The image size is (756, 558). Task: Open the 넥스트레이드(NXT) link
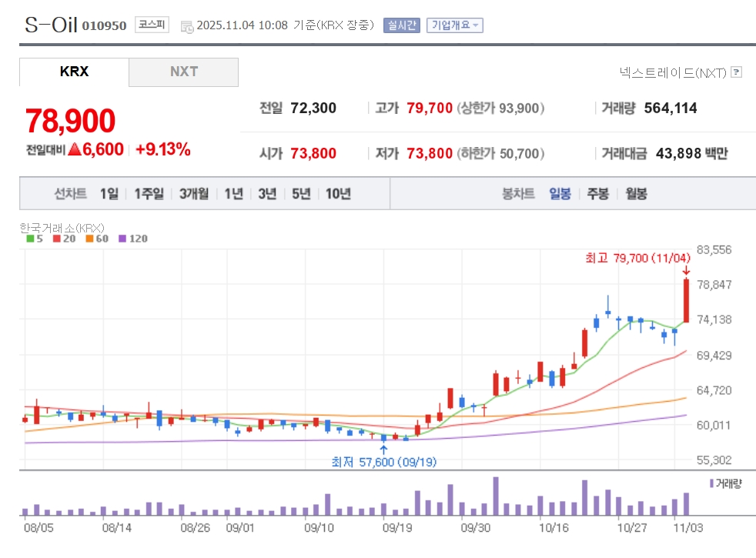672,72
